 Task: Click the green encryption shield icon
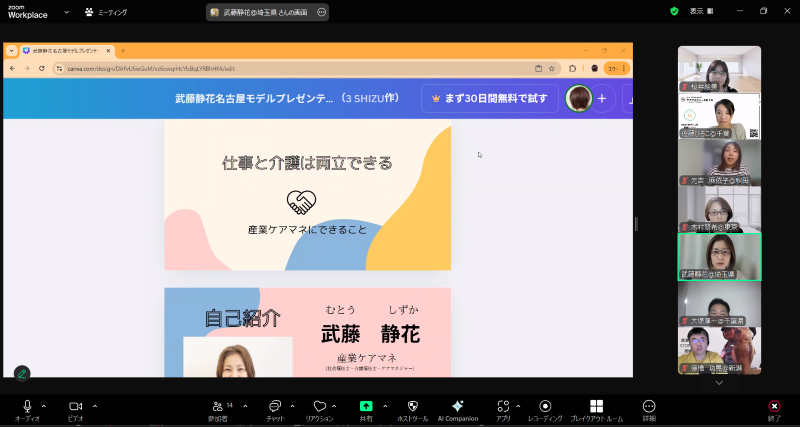pos(674,11)
